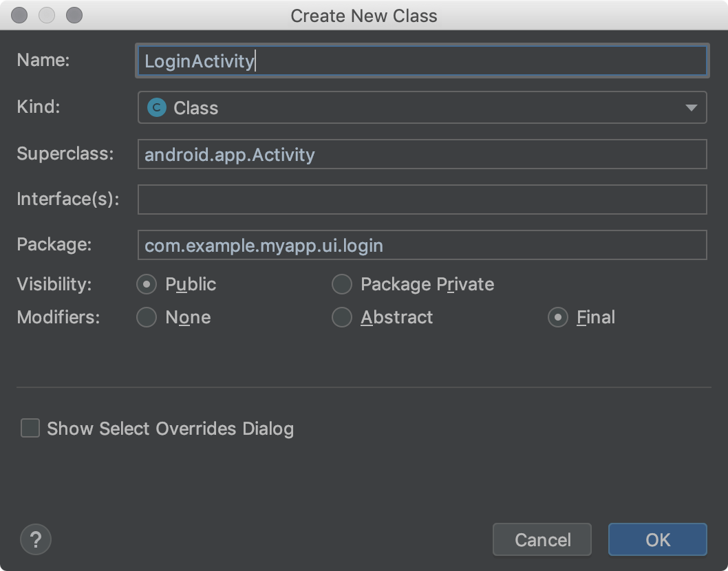This screenshot has width=728, height=571.
Task: Enable Show Select Overrides Dialog
Action: tap(30, 428)
